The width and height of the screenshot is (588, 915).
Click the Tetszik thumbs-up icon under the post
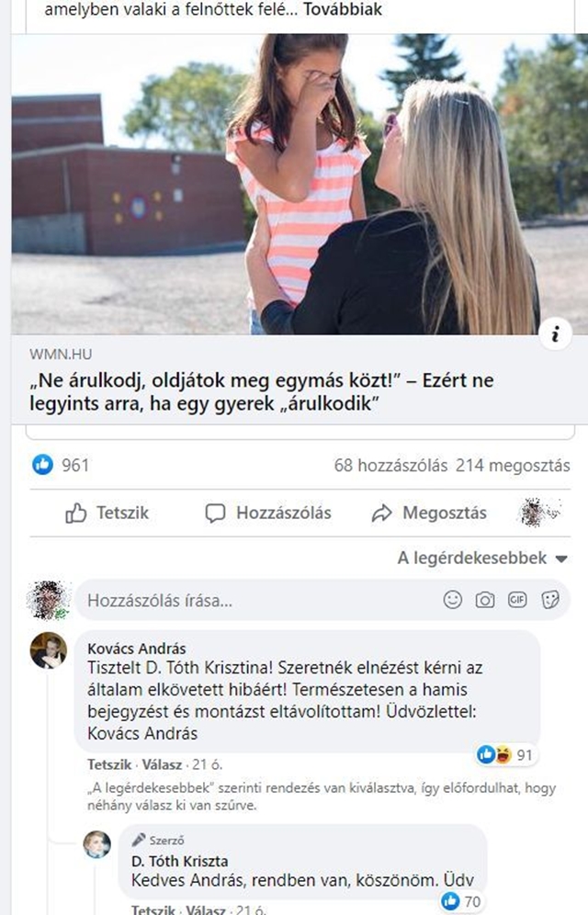pos(76,513)
